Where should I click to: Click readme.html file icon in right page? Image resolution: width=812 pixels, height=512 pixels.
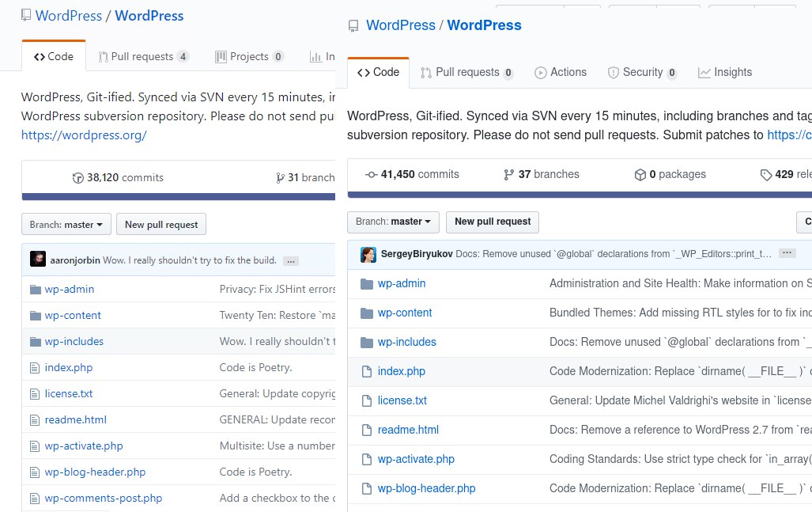point(367,430)
